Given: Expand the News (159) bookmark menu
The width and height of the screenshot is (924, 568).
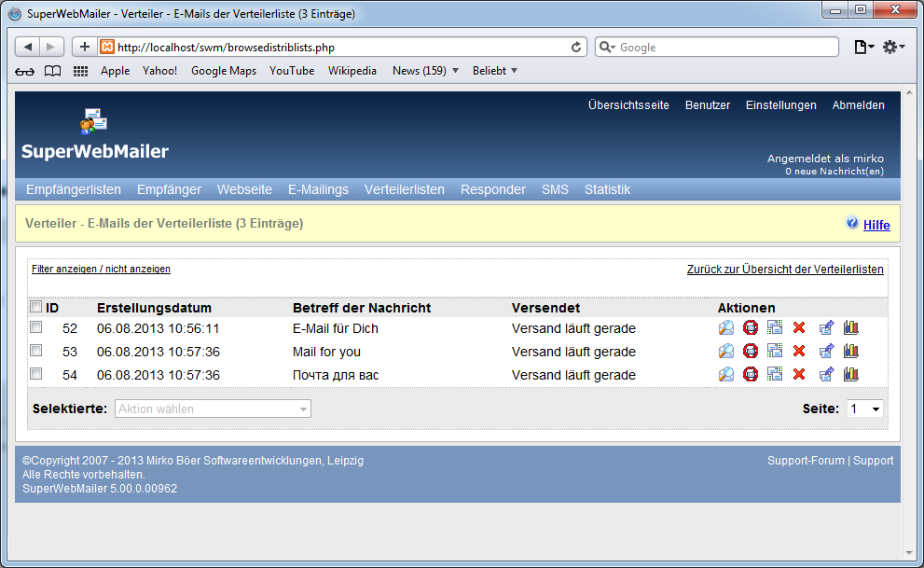Looking at the screenshot, I should click(425, 71).
